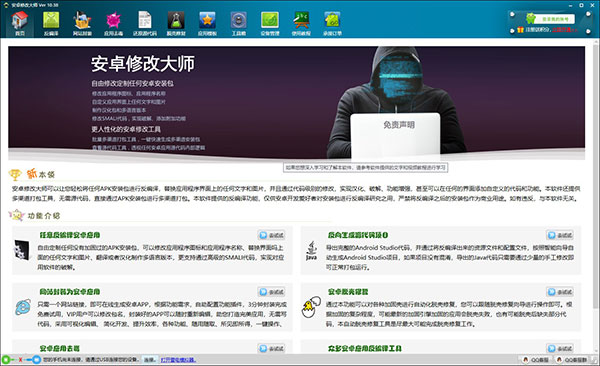The height and width of the screenshot is (366, 600).
Task: Click try button for 网站封装为安卓应用 card
Action: (272, 292)
